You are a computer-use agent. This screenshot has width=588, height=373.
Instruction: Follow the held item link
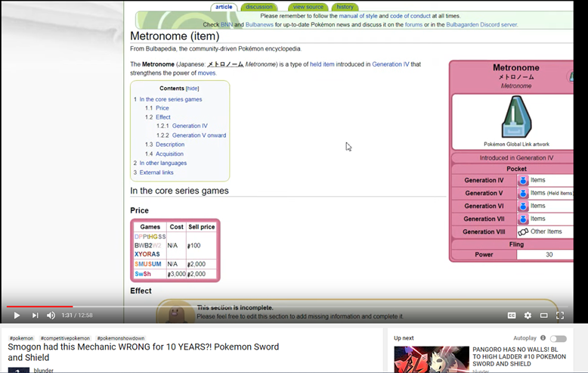pyautogui.click(x=322, y=64)
